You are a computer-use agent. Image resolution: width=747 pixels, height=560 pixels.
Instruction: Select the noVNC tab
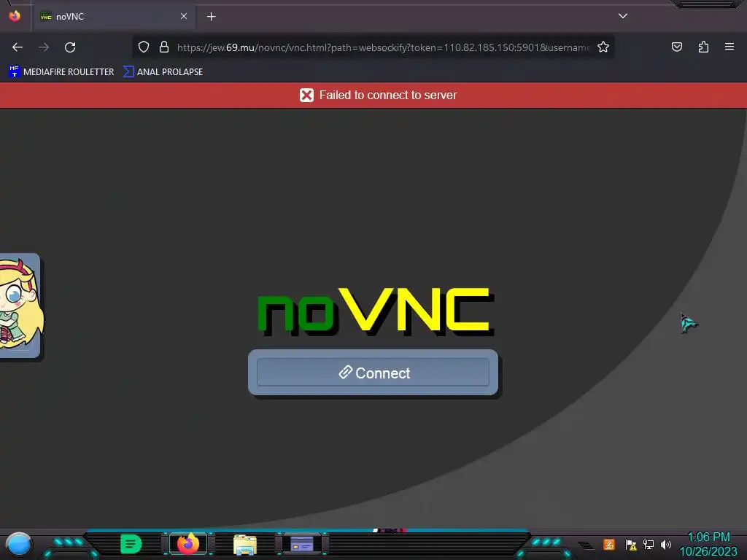pyautogui.click(x=113, y=17)
